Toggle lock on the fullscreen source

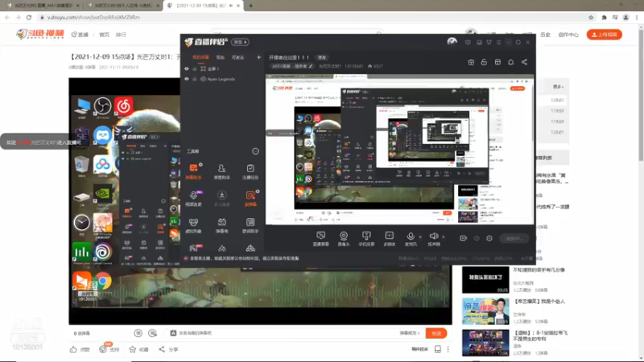click(x=195, y=68)
